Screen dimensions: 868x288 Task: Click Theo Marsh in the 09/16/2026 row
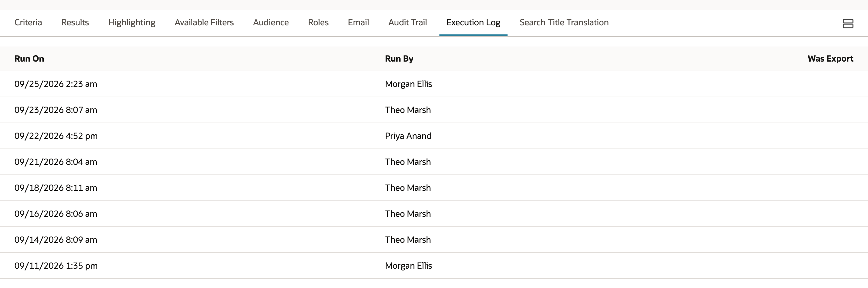[408, 214]
